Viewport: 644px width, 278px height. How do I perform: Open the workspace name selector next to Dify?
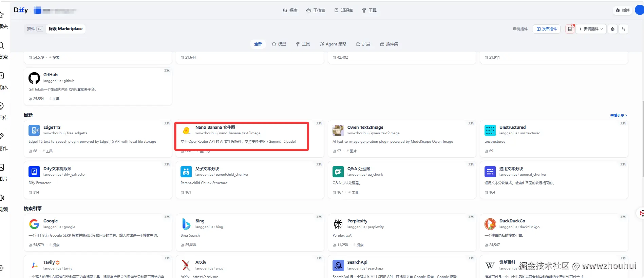tap(55, 11)
